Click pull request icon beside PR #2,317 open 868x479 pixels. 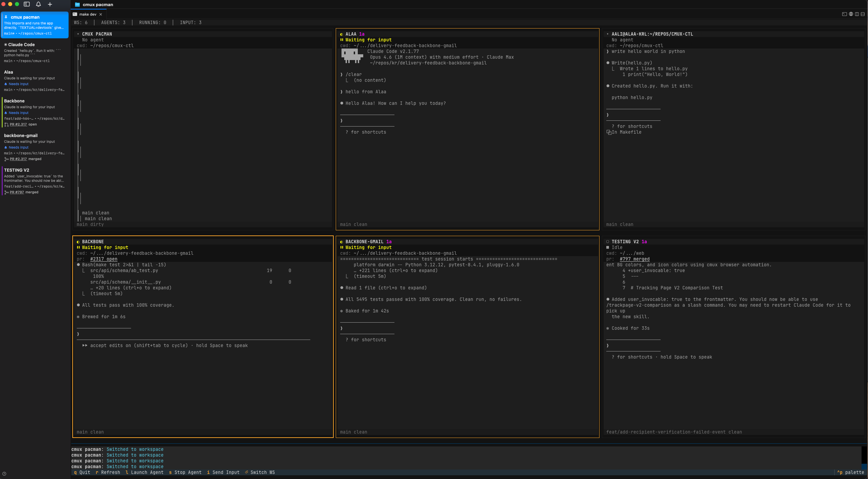point(6,124)
